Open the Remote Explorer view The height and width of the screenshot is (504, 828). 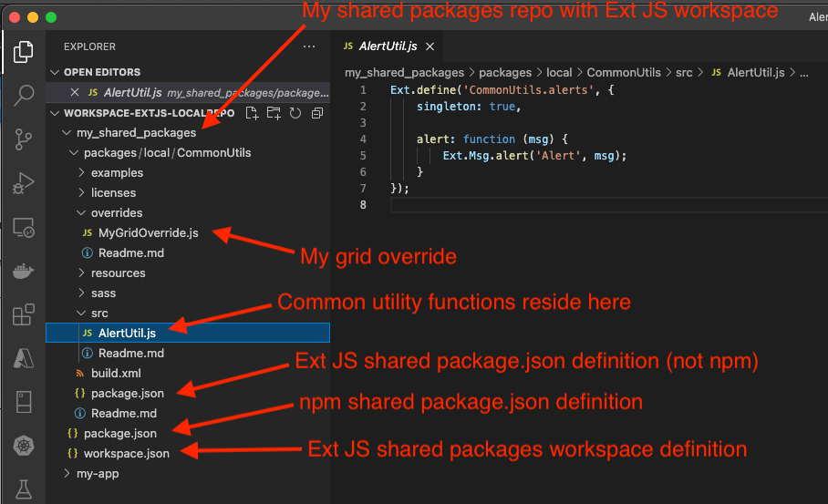click(24, 228)
